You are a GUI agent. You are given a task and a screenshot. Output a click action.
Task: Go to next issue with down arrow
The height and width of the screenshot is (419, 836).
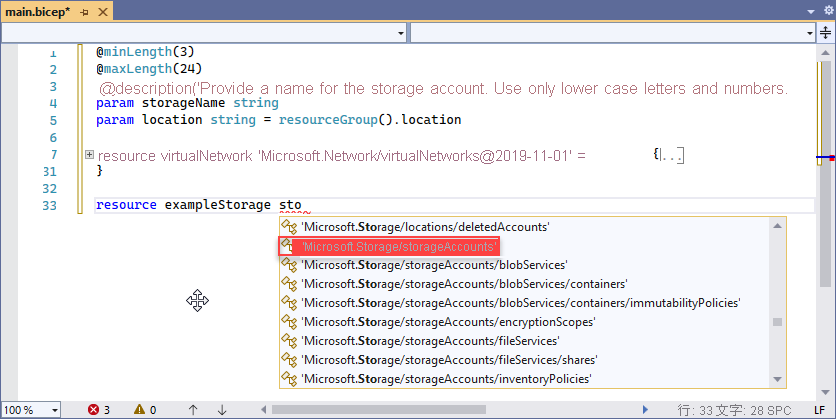222,409
